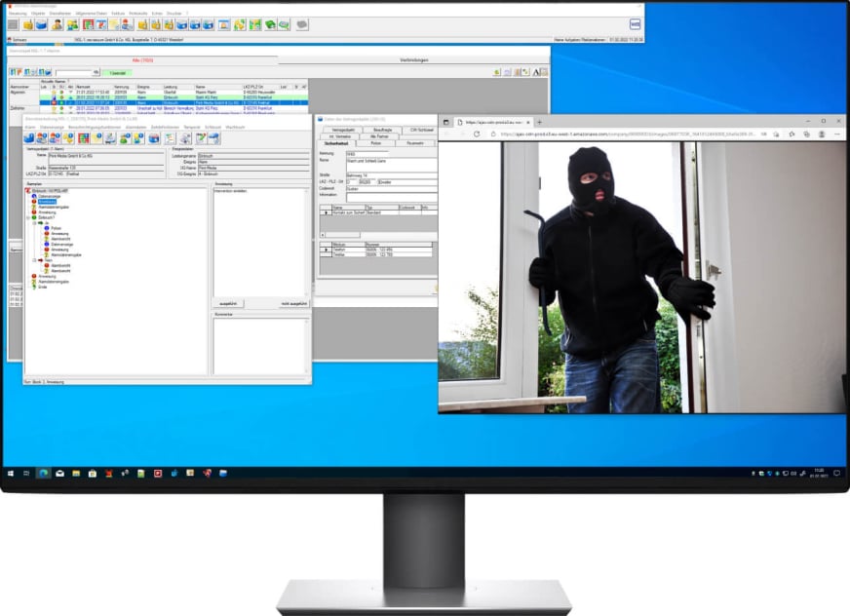Switch to the 'Verbindungen' tab
This screenshot has height=616, width=850.
pos(414,60)
